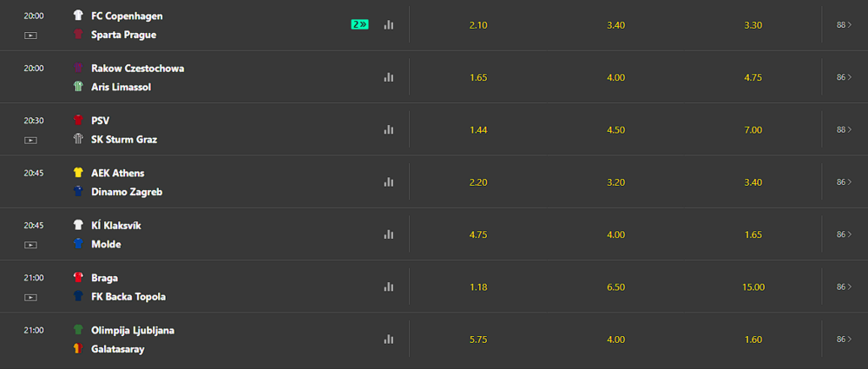Pick draw odds 4.50 for PSV match
Screen dimensions: 868x369
pyautogui.click(x=615, y=129)
